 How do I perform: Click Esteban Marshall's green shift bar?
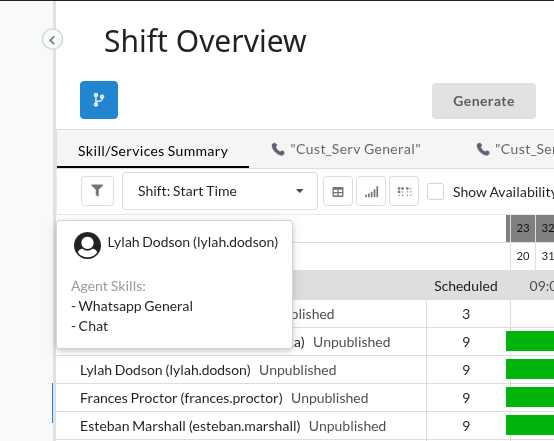click(x=530, y=425)
